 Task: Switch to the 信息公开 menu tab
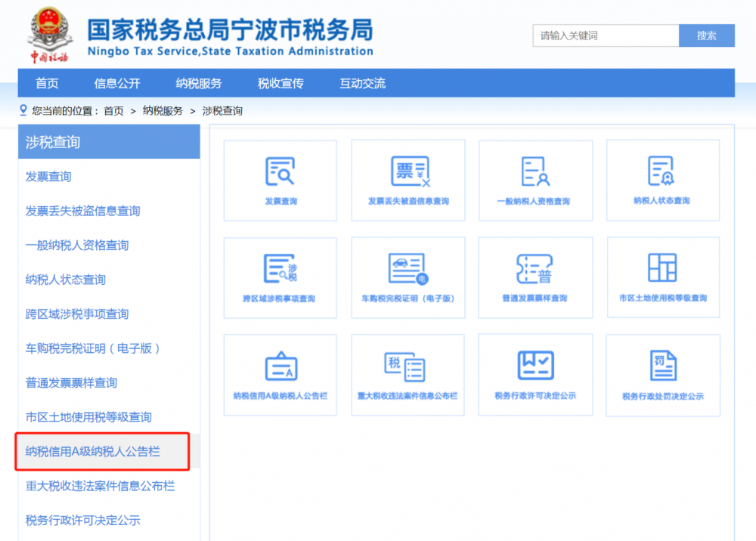(x=117, y=84)
